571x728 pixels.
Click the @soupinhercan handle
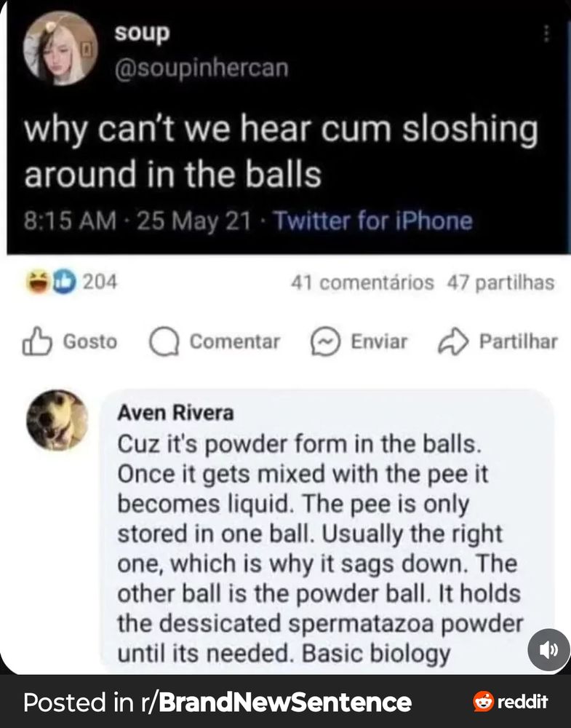[x=201, y=68]
